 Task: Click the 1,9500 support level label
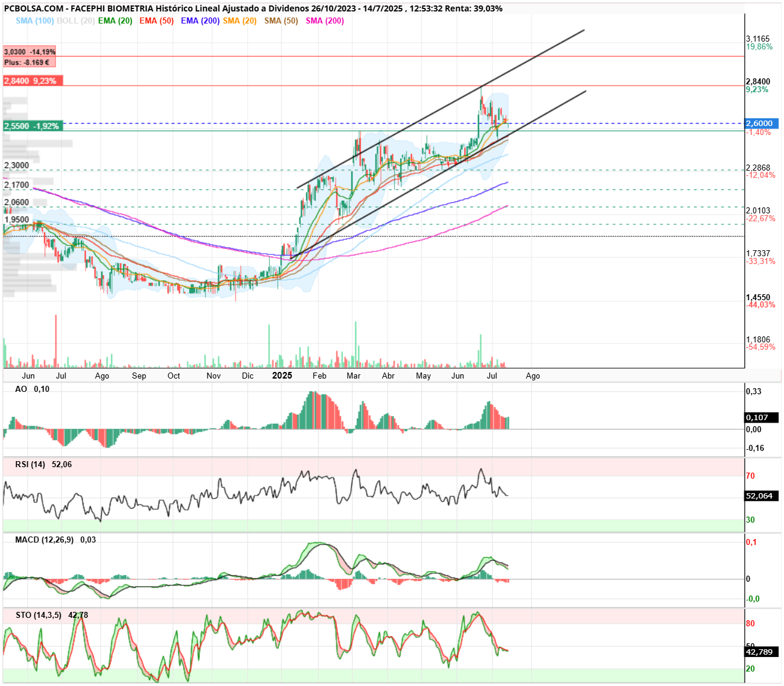coord(16,219)
